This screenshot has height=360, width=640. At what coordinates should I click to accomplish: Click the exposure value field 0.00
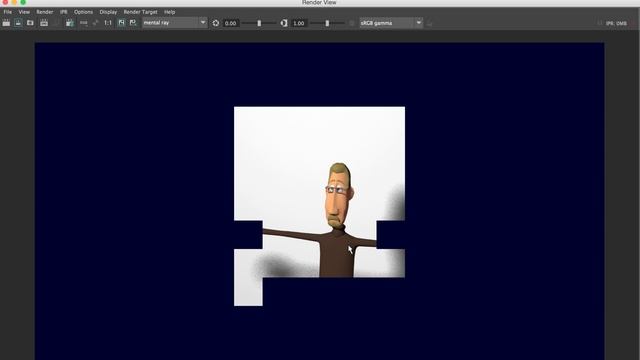point(231,23)
